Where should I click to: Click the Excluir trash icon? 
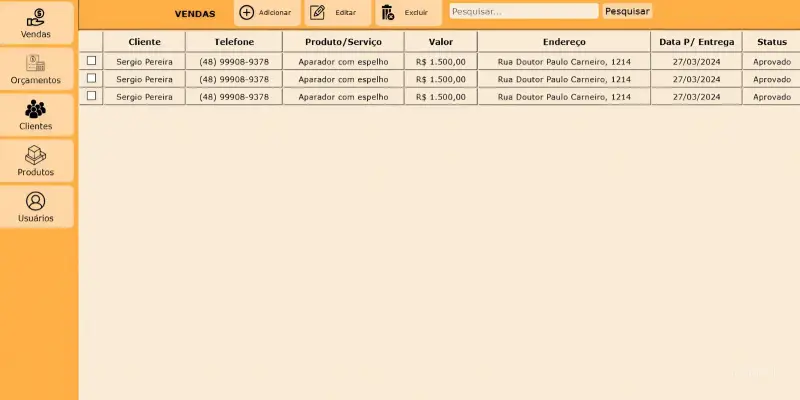pyautogui.click(x=388, y=12)
